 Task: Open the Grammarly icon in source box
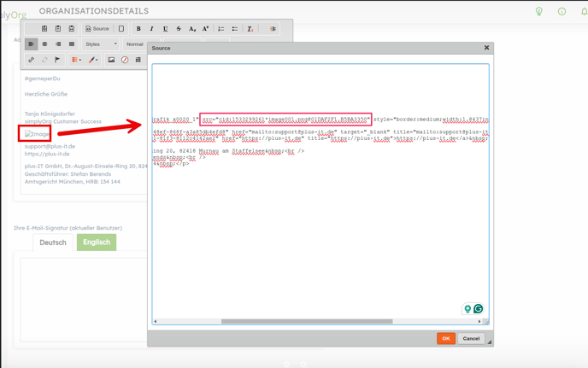tap(479, 308)
